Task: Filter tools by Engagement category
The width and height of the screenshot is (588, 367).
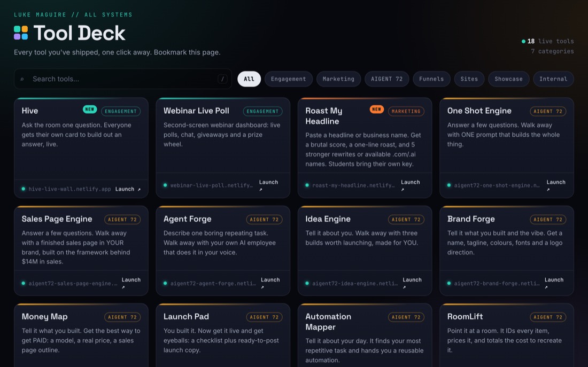Action: point(288,79)
